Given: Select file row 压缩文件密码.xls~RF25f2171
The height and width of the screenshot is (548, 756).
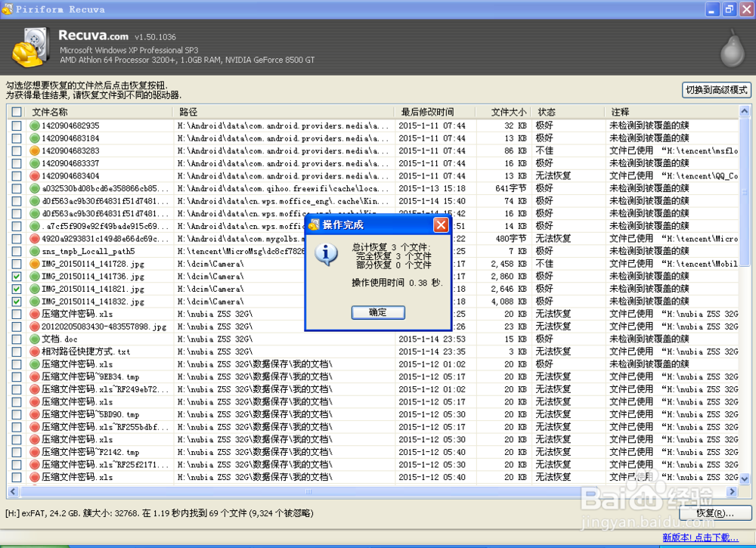Looking at the screenshot, I should (x=372, y=465).
